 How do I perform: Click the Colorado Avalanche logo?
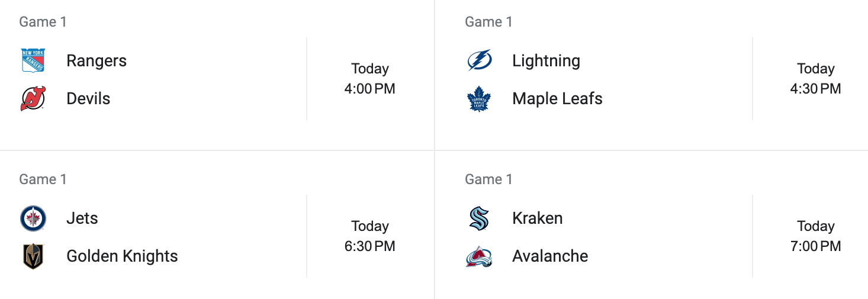[x=478, y=256]
